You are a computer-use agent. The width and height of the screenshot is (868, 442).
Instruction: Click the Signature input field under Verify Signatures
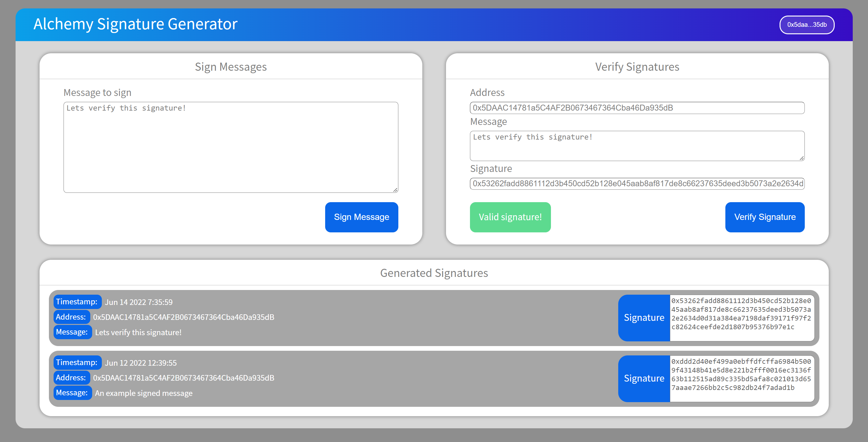point(637,183)
